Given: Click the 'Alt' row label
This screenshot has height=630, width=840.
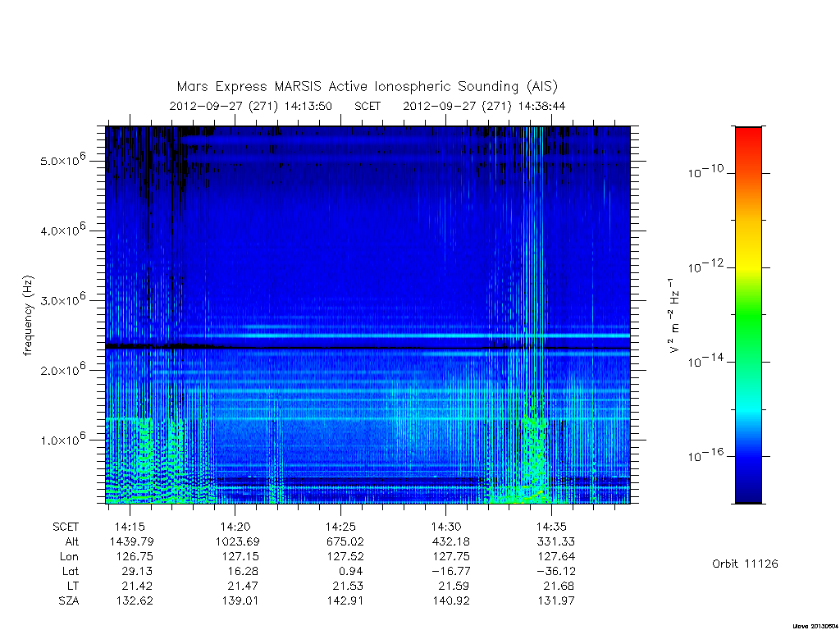Looking at the screenshot, I should point(72,541).
